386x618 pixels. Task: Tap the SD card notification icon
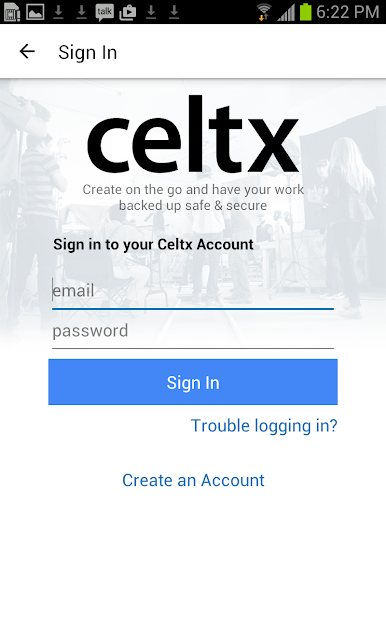coord(11,12)
